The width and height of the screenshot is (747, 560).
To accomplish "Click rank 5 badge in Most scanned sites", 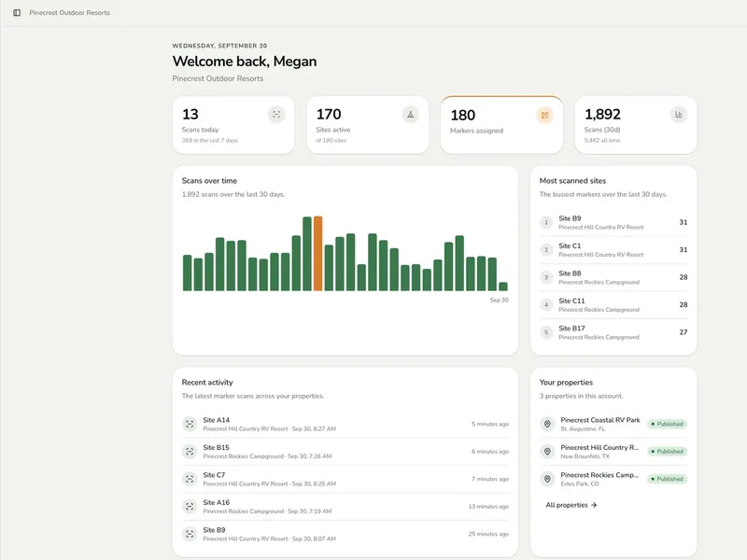I will point(546,332).
